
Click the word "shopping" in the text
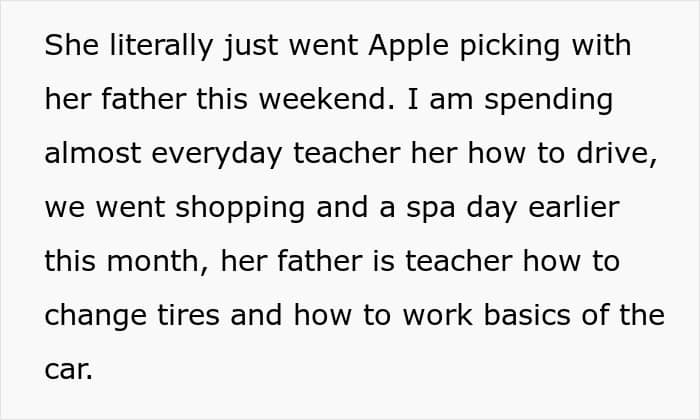pyautogui.click(x=240, y=209)
